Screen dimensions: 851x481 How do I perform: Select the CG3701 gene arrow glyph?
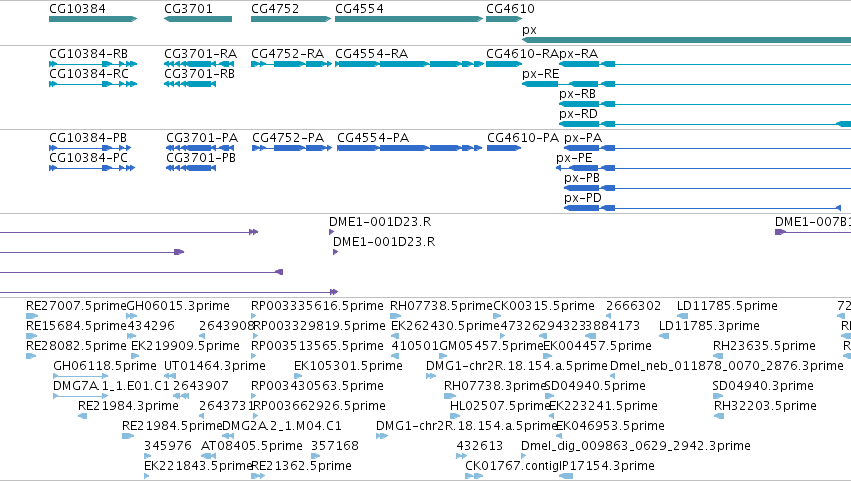198,19
